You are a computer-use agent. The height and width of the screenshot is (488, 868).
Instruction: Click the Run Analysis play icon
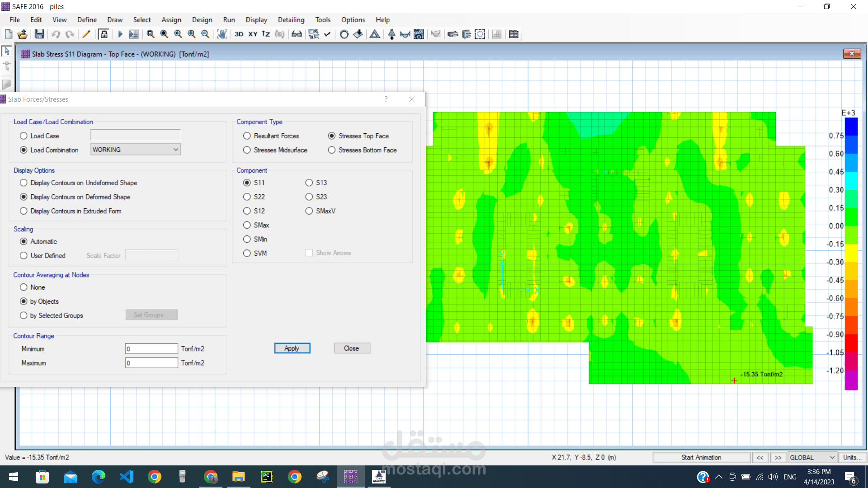coord(120,34)
